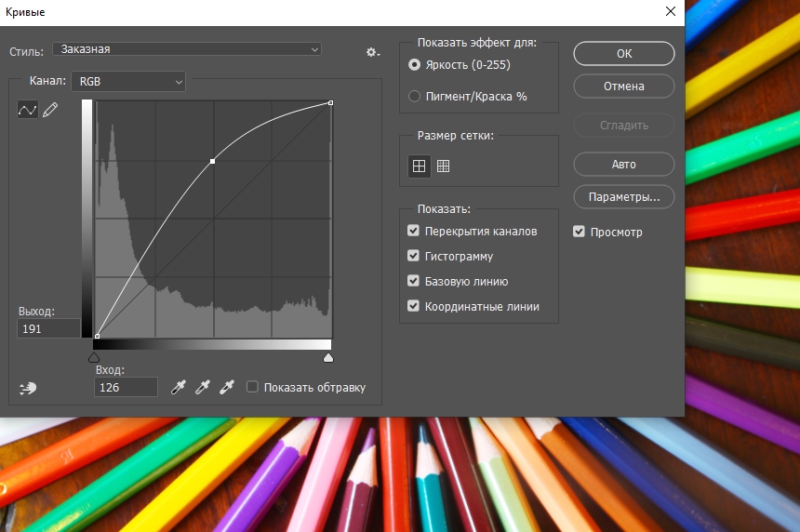Select the top-right curve endpoint
Screen dimensions: 800x532
click(x=330, y=103)
